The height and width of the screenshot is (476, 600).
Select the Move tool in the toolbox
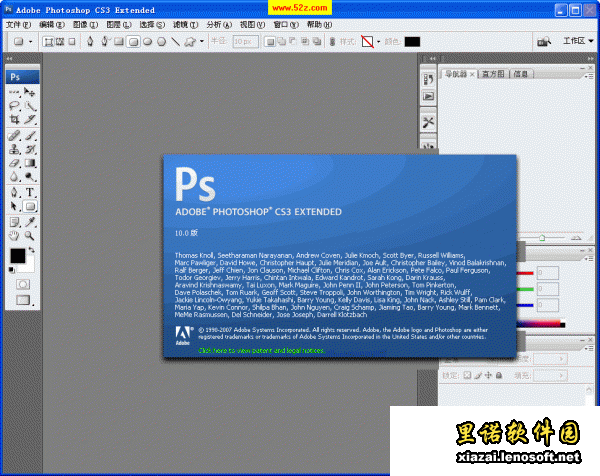coord(30,91)
